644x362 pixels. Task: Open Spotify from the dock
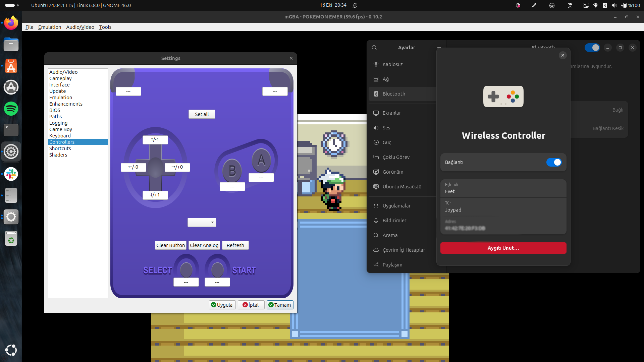(x=11, y=109)
